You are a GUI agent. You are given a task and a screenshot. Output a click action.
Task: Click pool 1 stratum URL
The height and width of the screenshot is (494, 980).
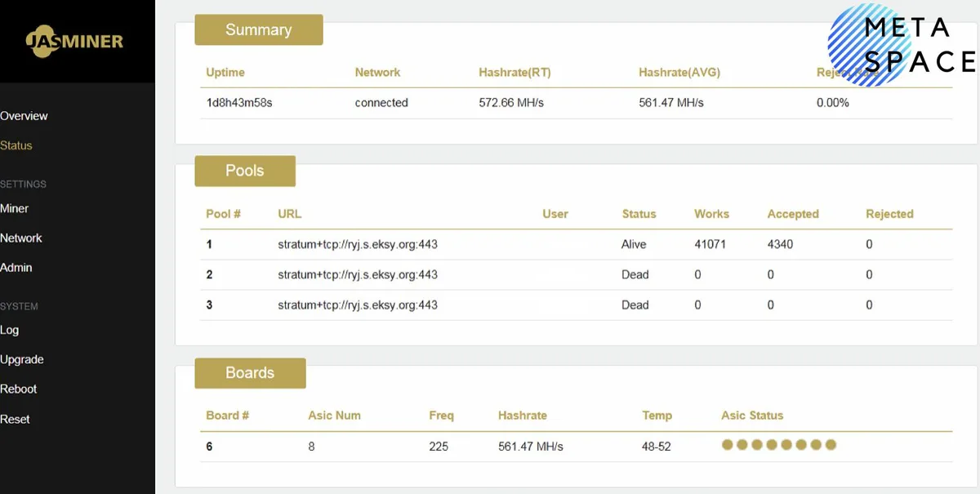pos(358,244)
